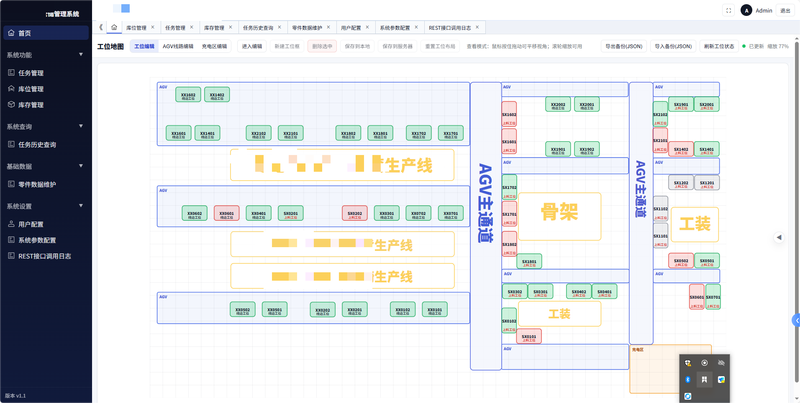Toggle fullscreen mode icon
Screen dimensions: 800x403
(729, 10)
